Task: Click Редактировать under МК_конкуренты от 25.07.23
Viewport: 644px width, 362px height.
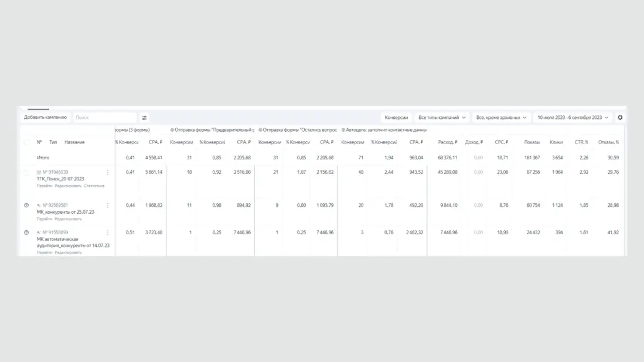Action: pyautogui.click(x=68, y=219)
